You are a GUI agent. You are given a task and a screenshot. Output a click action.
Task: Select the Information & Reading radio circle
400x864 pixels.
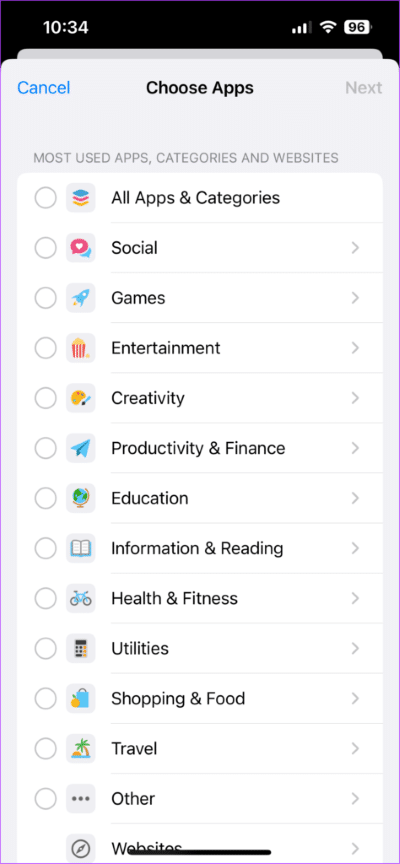coord(45,548)
